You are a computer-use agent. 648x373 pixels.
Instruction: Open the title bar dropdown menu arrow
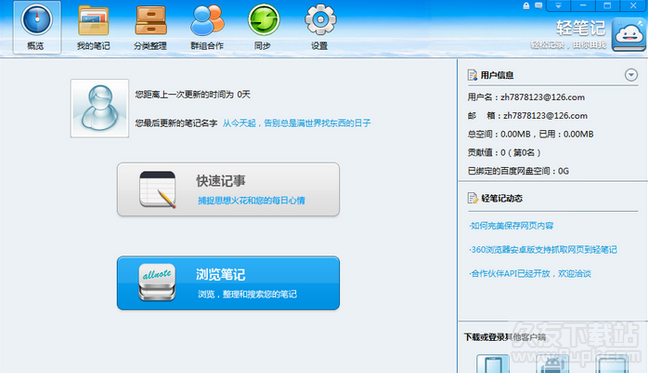pyautogui.click(x=558, y=5)
